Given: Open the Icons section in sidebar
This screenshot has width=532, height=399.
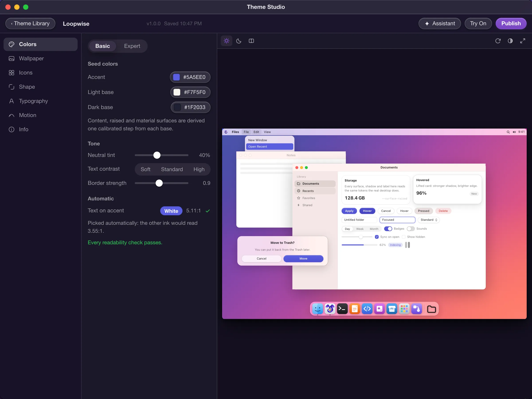Looking at the screenshot, I should (x=40, y=73).
